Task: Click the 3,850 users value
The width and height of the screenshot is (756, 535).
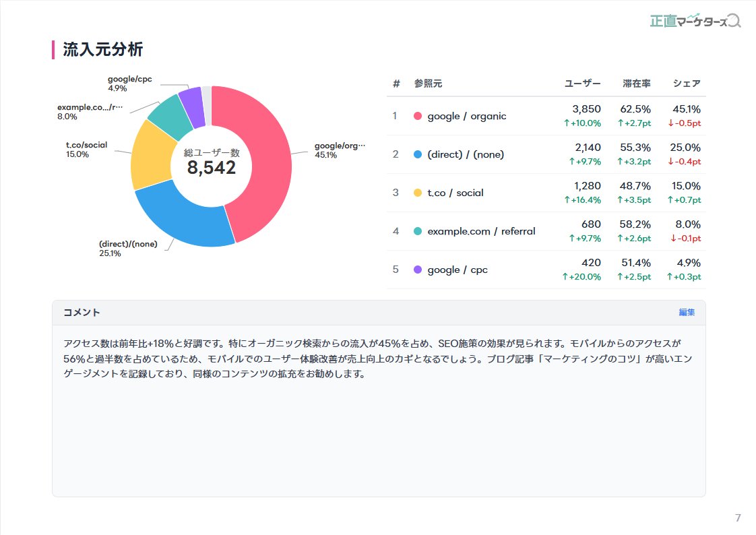Action: click(x=586, y=109)
